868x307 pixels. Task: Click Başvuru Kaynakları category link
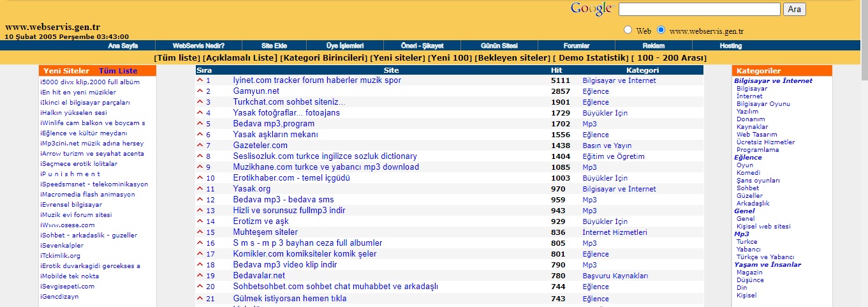click(x=615, y=276)
